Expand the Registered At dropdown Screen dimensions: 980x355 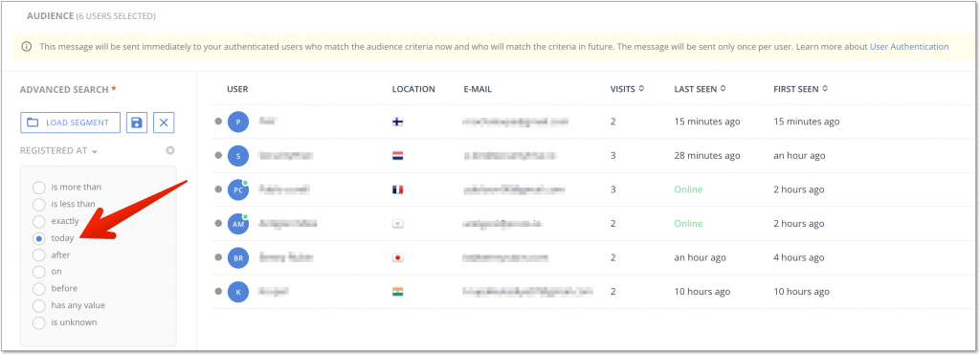pos(58,151)
